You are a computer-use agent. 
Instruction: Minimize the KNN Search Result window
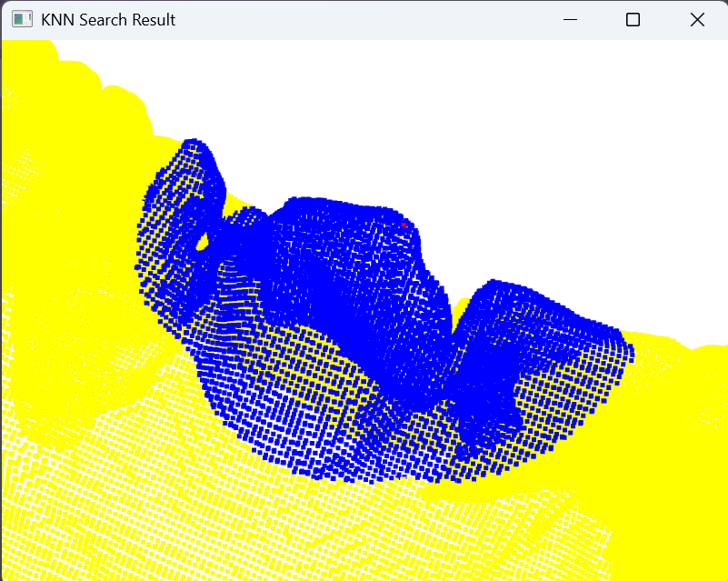click(x=570, y=19)
